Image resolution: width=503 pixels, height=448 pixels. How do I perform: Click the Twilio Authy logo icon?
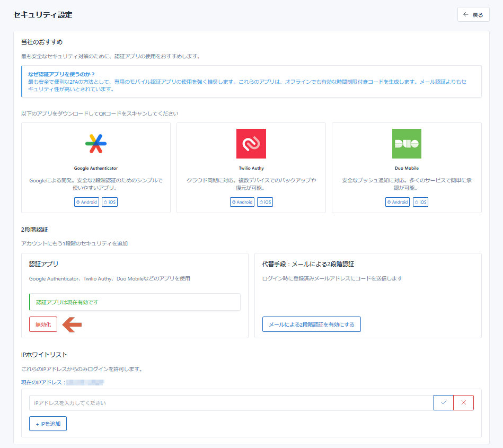tap(251, 144)
